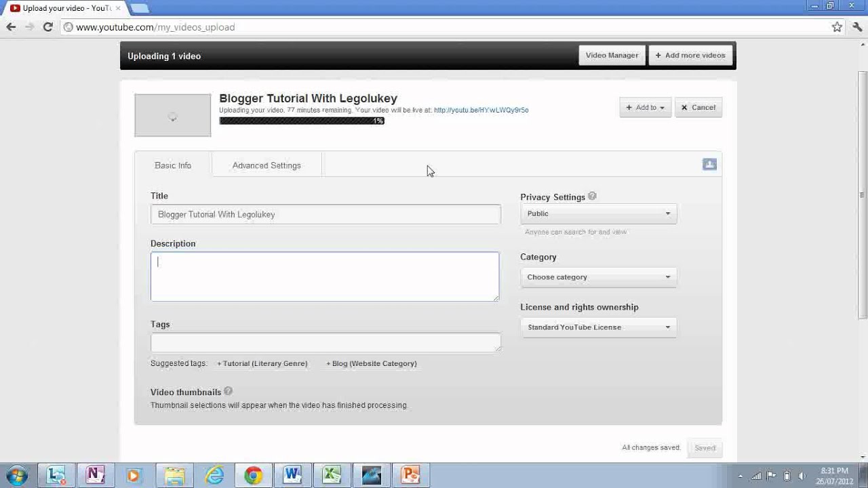868x488 pixels.
Task: Click the volume speaker tray icon
Action: [802, 476]
